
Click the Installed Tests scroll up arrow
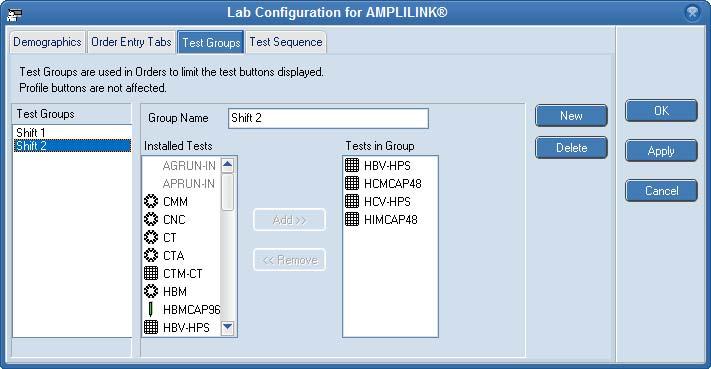click(227, 165)
